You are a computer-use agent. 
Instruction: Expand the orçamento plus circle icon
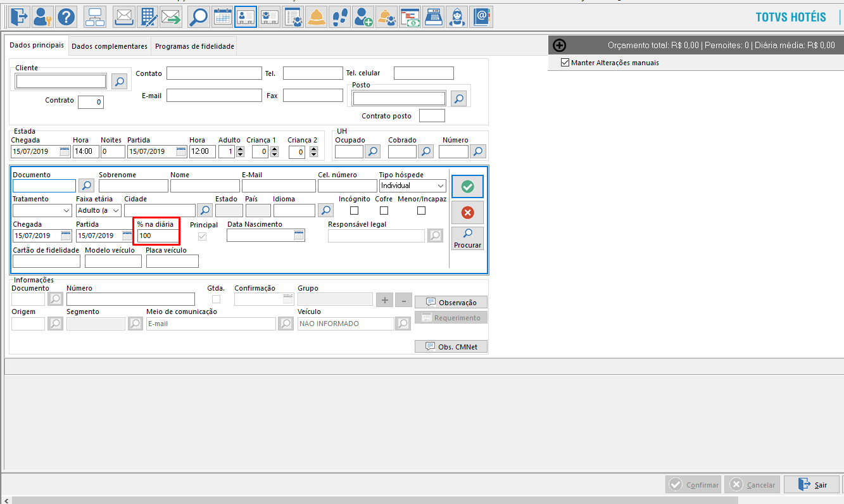(560, 46)
